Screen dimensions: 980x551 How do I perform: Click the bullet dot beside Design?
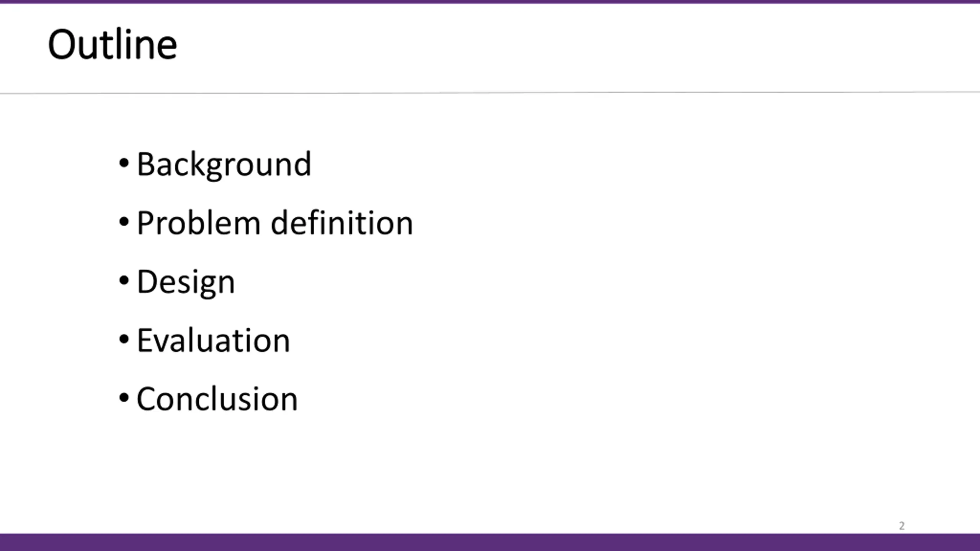pyautogui.click(x=124, y=280)
